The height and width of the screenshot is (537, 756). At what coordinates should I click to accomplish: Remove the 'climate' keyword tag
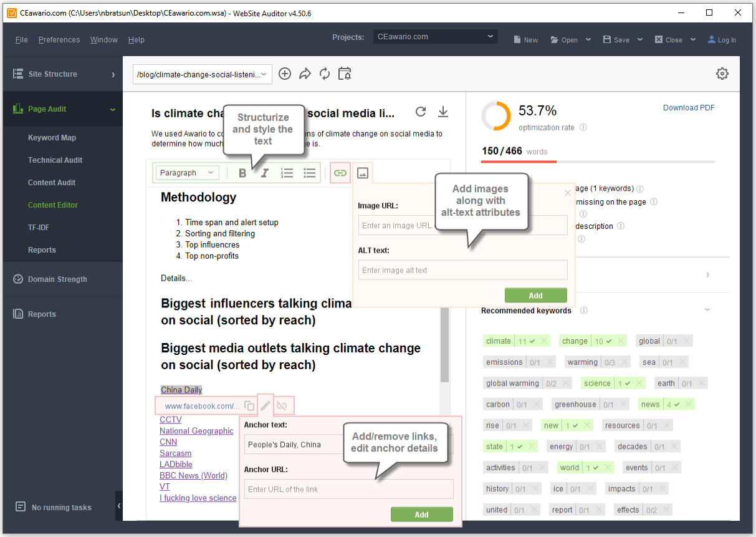[x=544, y=341]
